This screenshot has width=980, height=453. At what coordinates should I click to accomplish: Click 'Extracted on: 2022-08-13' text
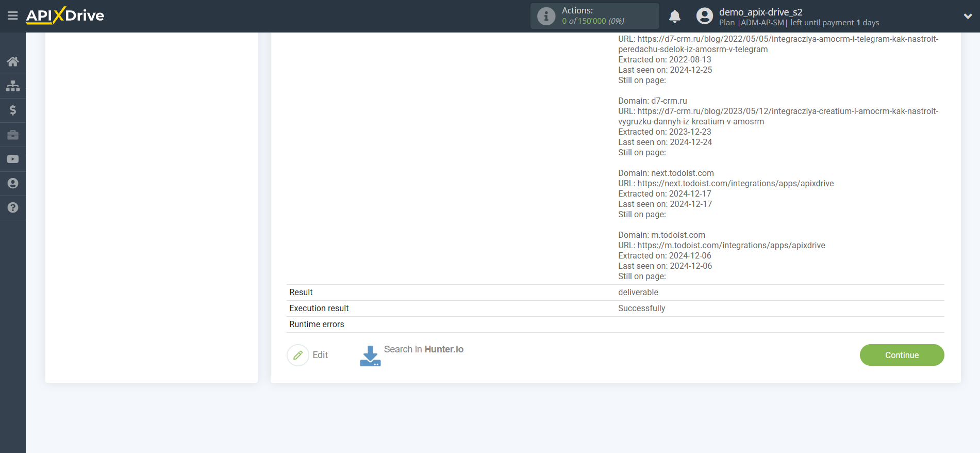click(665, 59)
